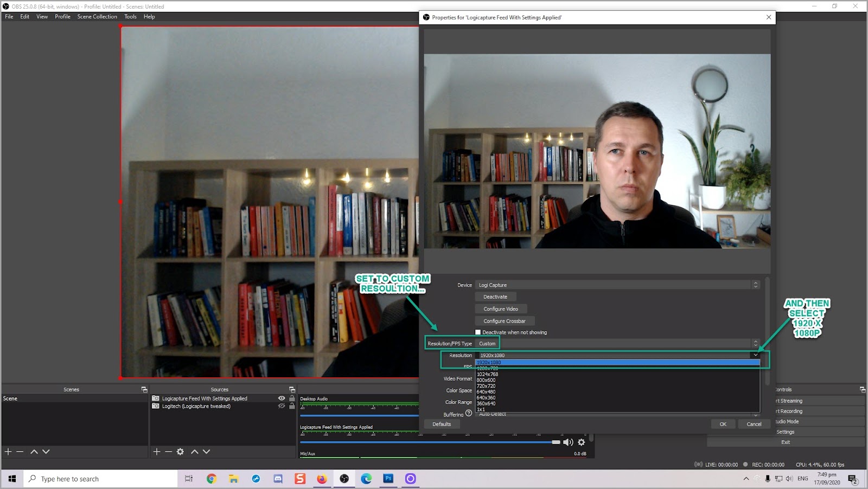Move the selected source up in Sources
This screenshot has height=489, width=868.
coord(195,452)
